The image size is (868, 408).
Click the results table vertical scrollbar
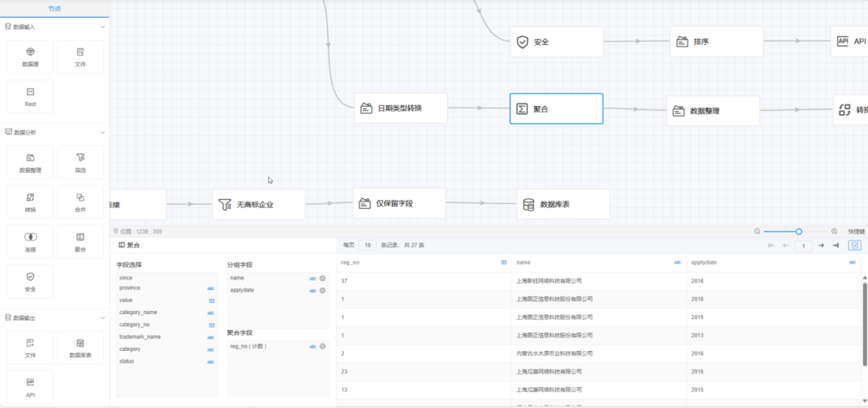[865, 324]
